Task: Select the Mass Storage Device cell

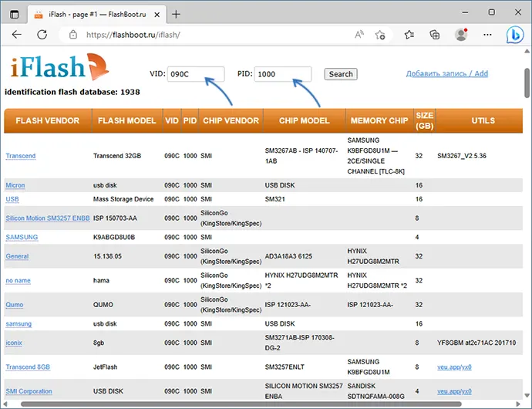Action: tap(123, 199)
